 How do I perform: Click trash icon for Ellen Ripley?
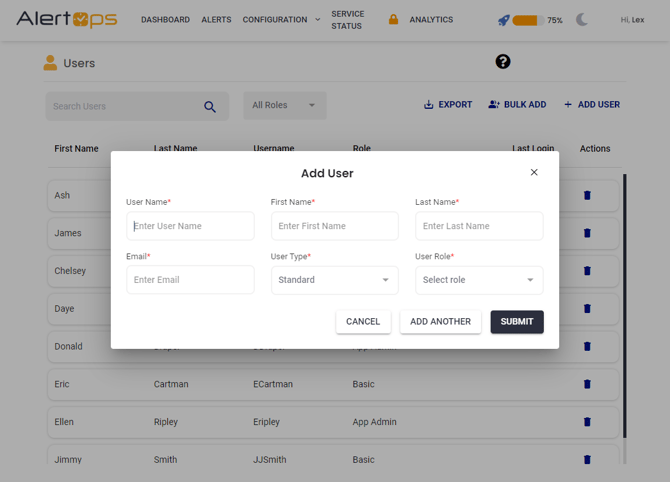click(587, 422)
